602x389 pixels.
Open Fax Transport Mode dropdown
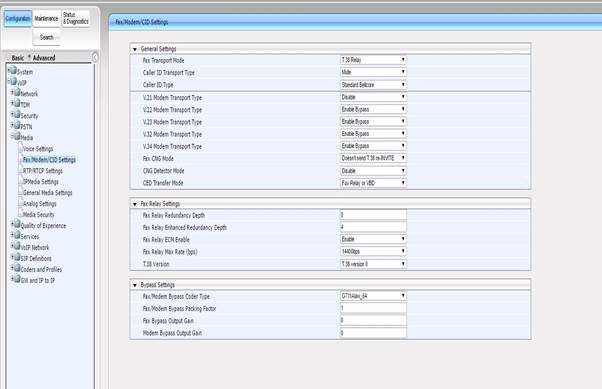[x=373, y=60]
